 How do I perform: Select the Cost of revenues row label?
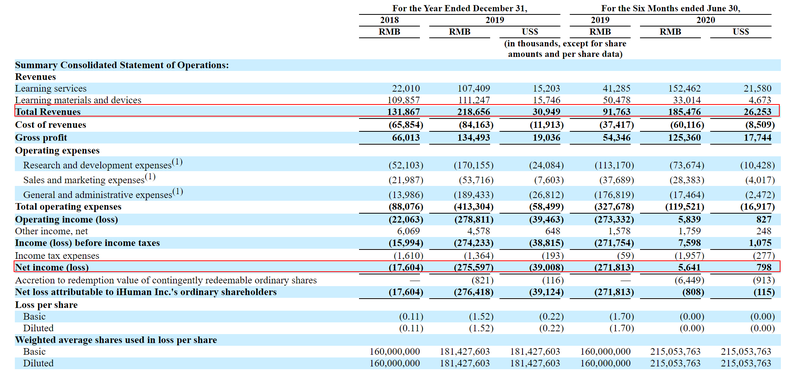51,125
